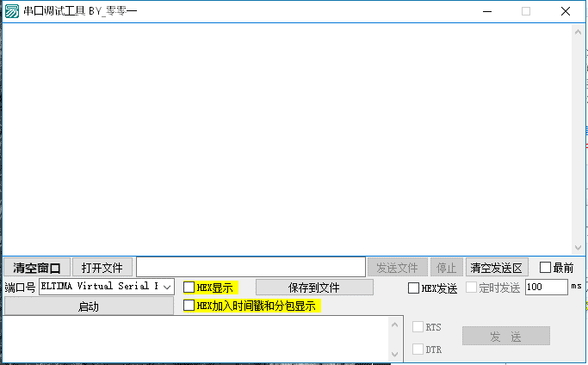Clear send area with 清空发送区
The image size is (588, 365).
coord(497,268)
